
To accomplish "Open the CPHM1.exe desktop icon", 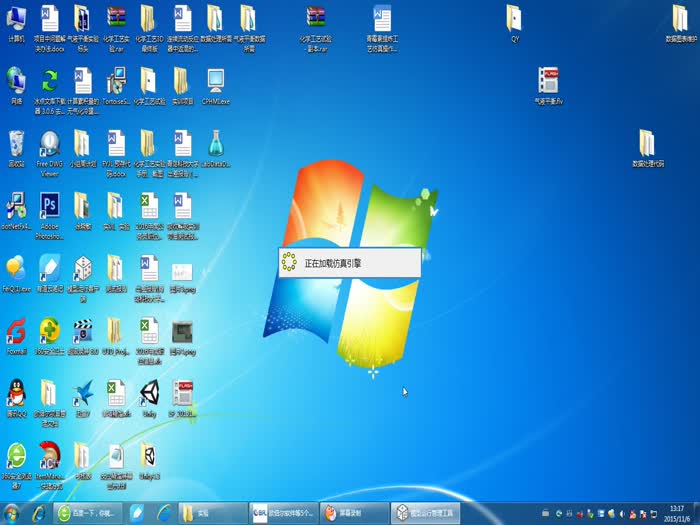I will (215, 81).
